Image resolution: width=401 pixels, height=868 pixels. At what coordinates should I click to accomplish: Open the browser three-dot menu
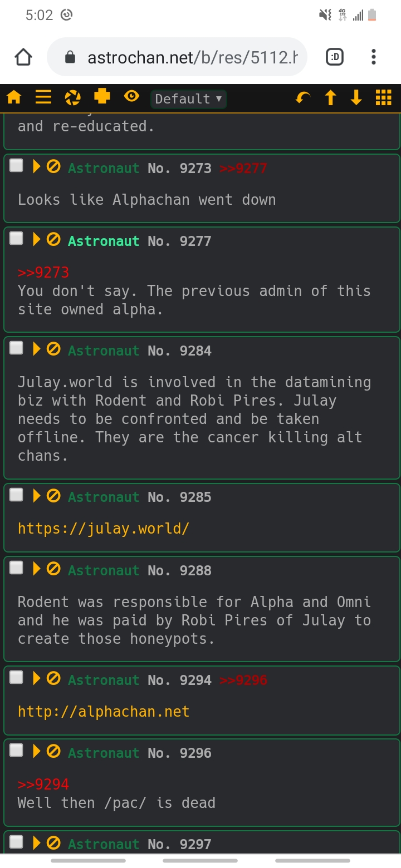coord(374,57)
